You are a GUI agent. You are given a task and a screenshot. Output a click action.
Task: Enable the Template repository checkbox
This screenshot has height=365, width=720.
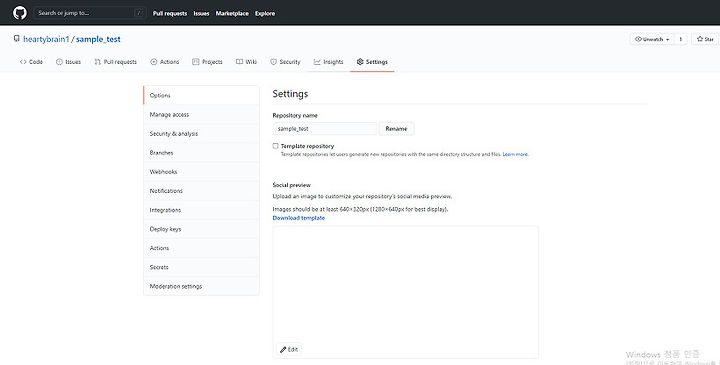coord(276,146)
